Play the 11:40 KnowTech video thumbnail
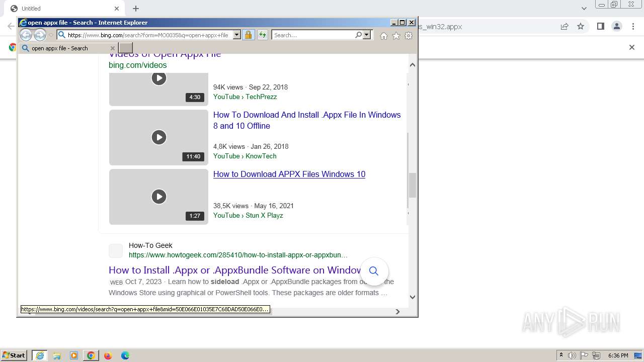The image size is (644, 362). pos(158,137)
